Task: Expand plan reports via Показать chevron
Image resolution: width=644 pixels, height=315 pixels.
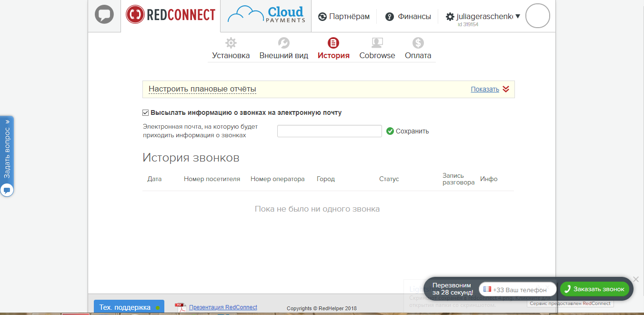Action: [x=506, y=89]
